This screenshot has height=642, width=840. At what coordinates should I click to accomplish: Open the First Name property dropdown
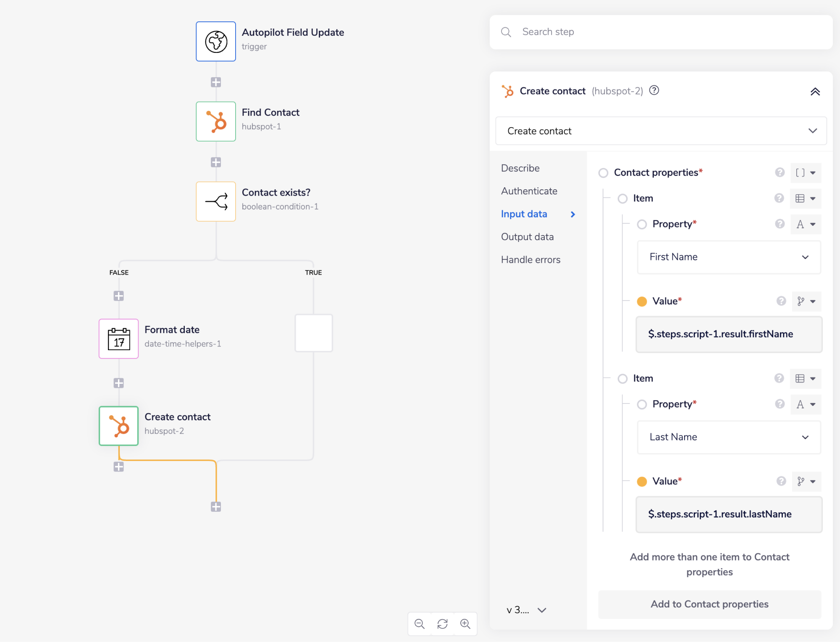coord(728,257)
